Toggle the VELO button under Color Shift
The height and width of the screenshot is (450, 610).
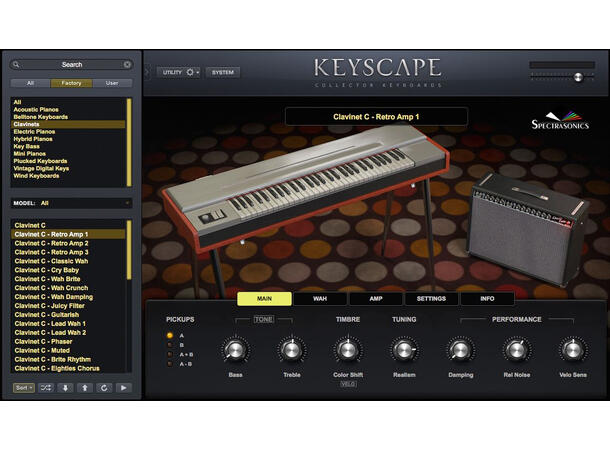348,384
